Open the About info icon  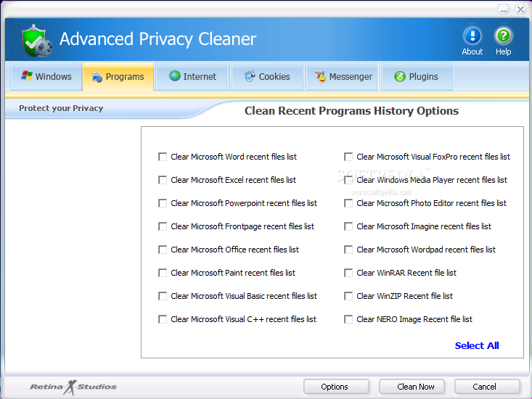tap(472, 36)
